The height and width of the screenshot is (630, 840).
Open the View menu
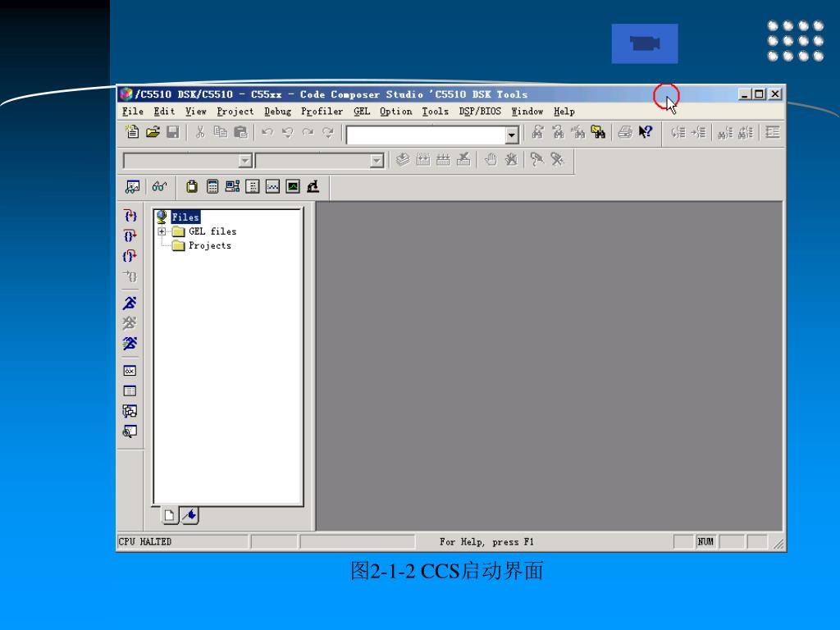click(x=196, y=112)
